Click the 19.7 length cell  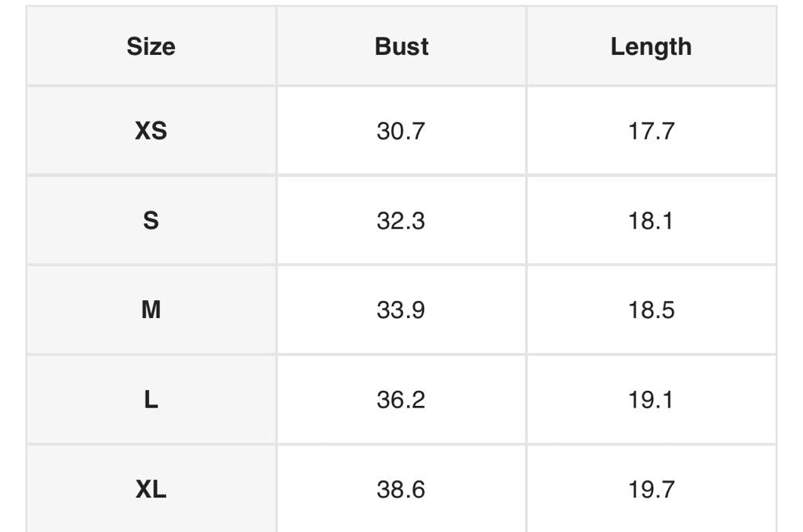click(651, 490)
